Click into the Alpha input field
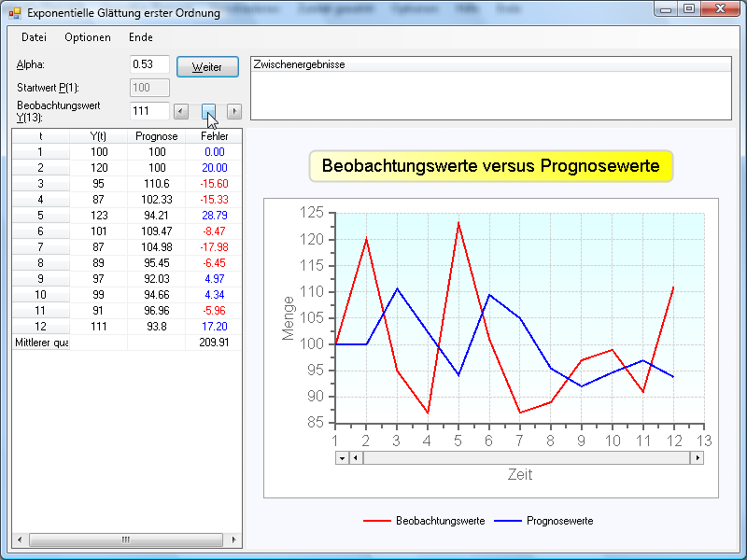Image resolution: width=747 pixels, height=560 pixels. pyautogui.click(x=149, y=64)
